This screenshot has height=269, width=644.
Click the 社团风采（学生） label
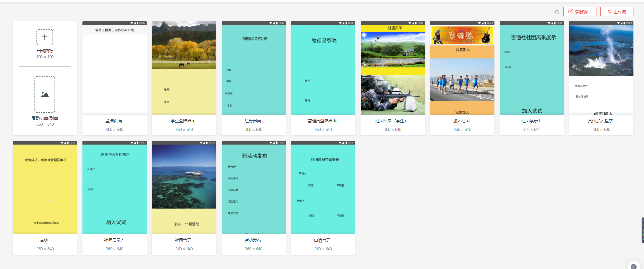[x=391, y=121]
